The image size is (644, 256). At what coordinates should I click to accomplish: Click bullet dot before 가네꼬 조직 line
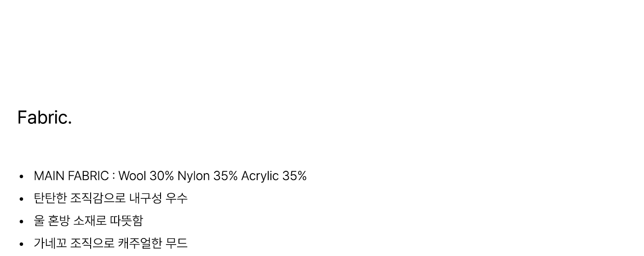coord(21,244)
